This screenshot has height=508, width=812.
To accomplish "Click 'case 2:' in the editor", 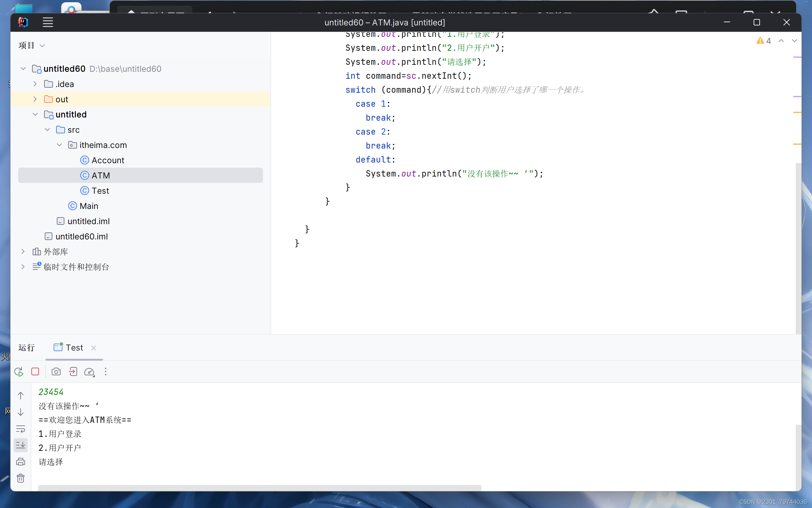I will (372, 132).
